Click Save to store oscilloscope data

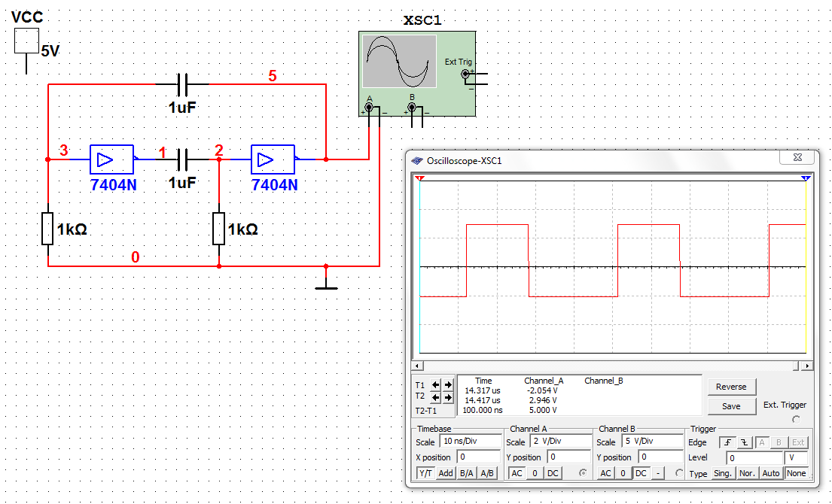(x=730, y=406)
